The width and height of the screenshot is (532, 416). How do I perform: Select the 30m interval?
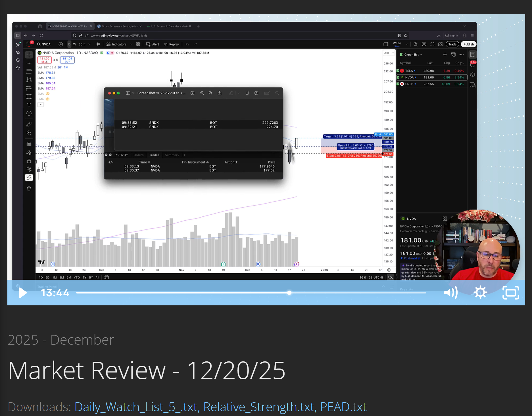click(82, 44)
